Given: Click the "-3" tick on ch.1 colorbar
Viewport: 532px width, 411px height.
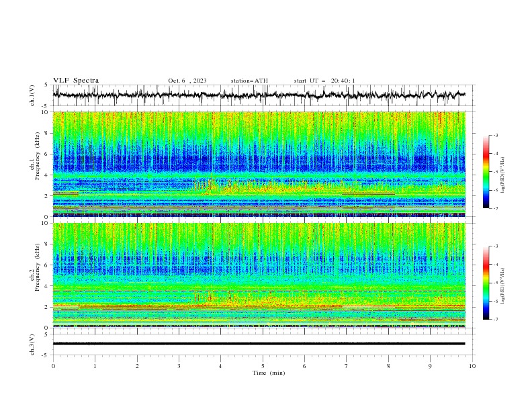Looking at the screenshot, I should (x=495, y=135).
